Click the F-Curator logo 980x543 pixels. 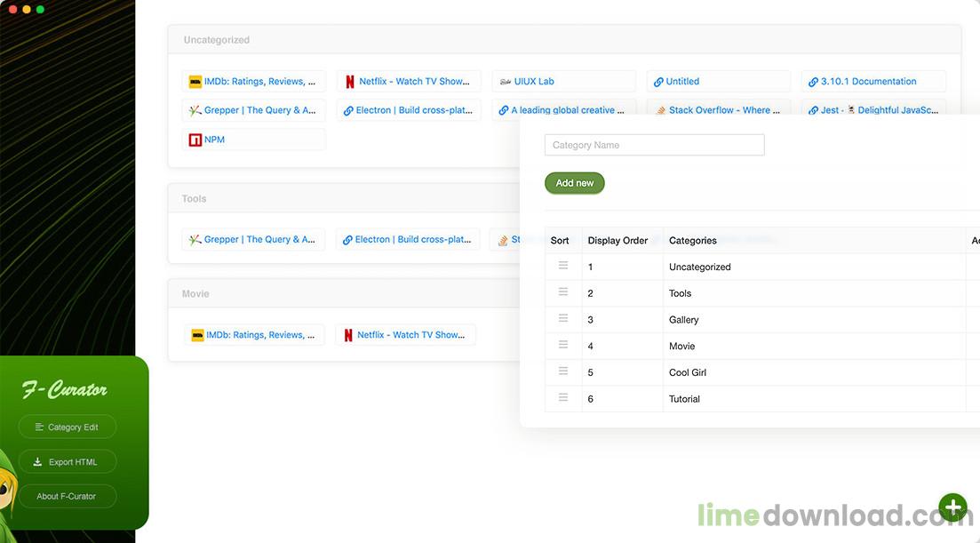(65, 389)
